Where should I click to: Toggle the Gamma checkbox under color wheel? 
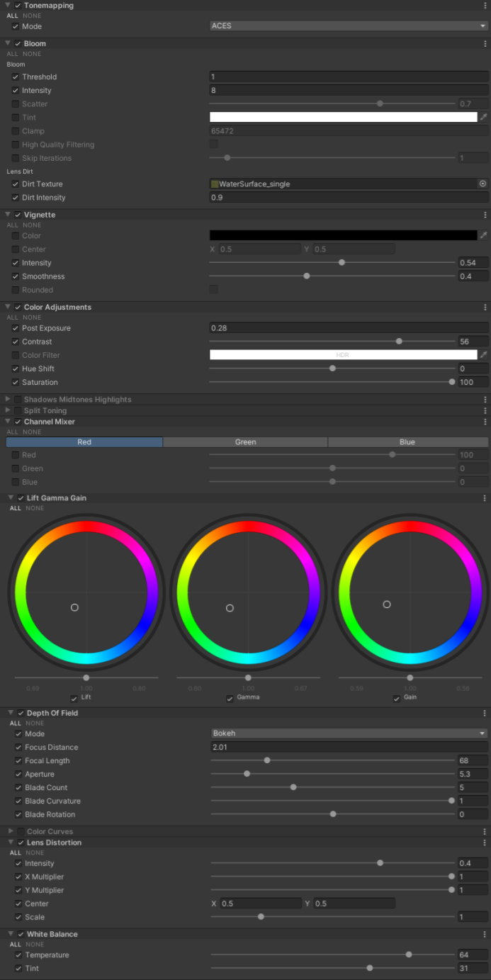[x=230, y=699]
